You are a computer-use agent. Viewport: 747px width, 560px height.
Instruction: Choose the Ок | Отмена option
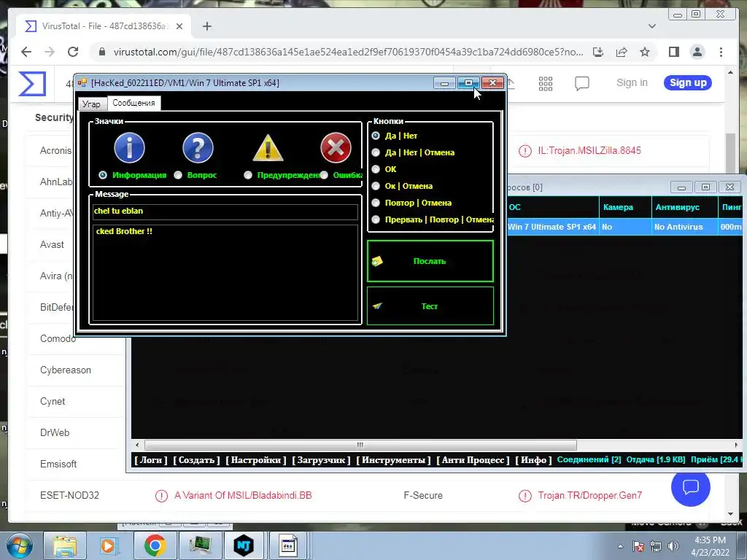[376, 186]
